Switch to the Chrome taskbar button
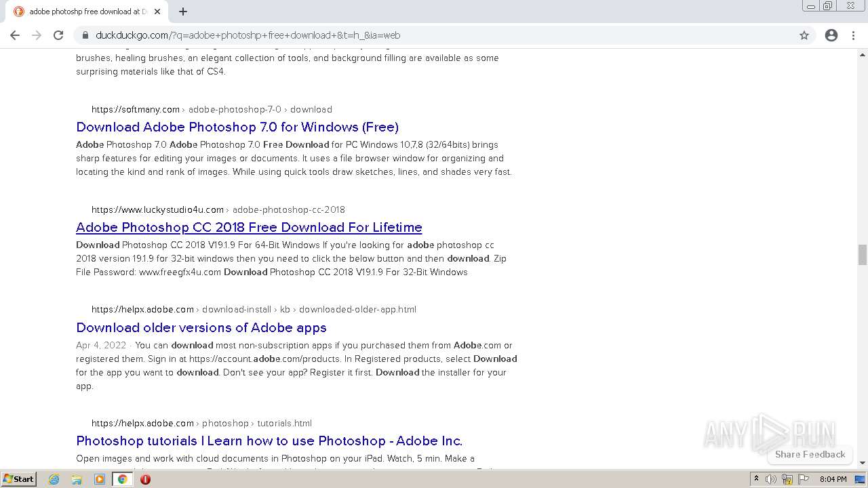Viewport: 868px width, 488px height. tap(123, 479)
